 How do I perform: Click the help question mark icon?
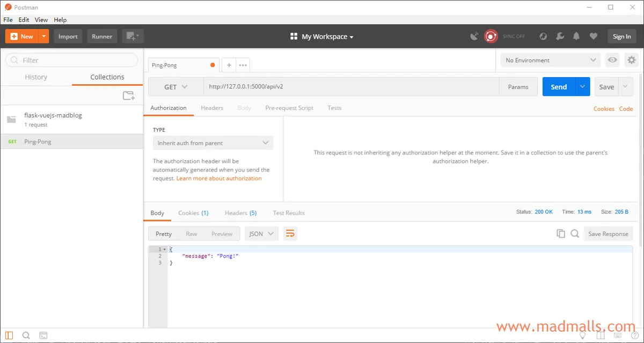pos(634,336)
